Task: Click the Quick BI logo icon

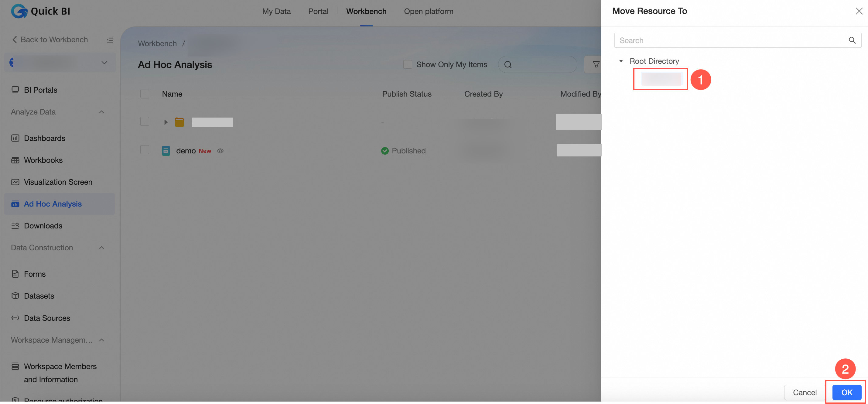Action: coord(19,11)
